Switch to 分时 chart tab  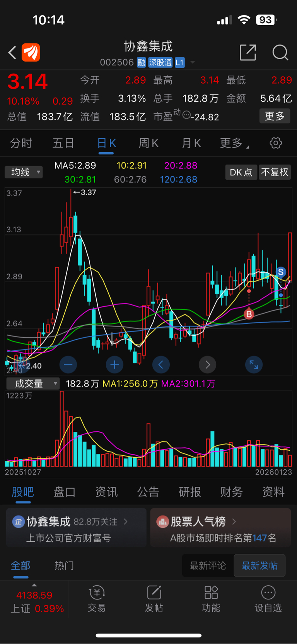pyautogui.click(x=21, y=143)
